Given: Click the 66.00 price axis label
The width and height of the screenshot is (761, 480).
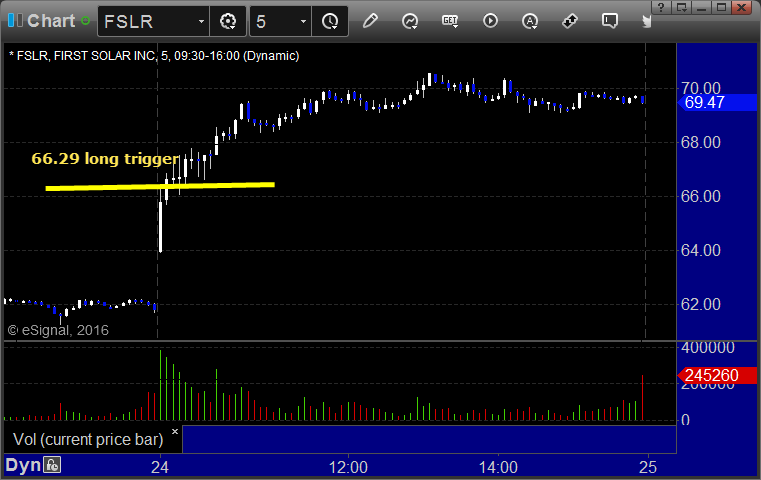Looking at the screenshot, I should 700,196.
